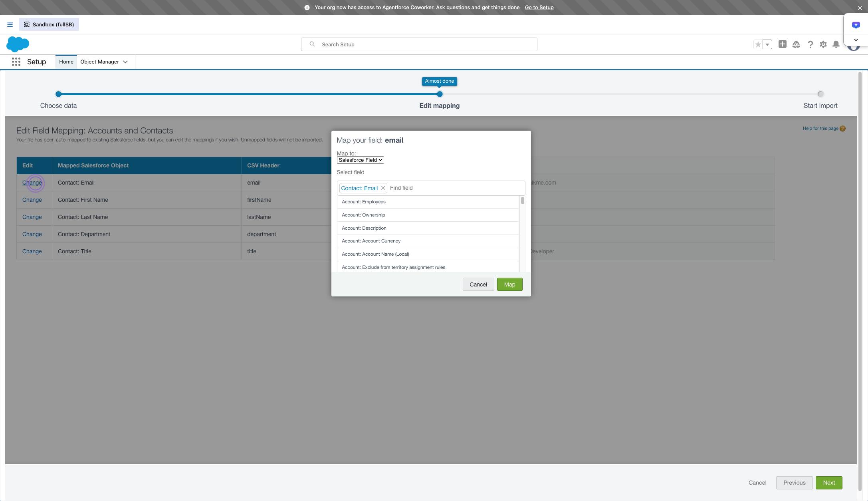Click Change for the Contact: First Name row

tap(32, 200)
